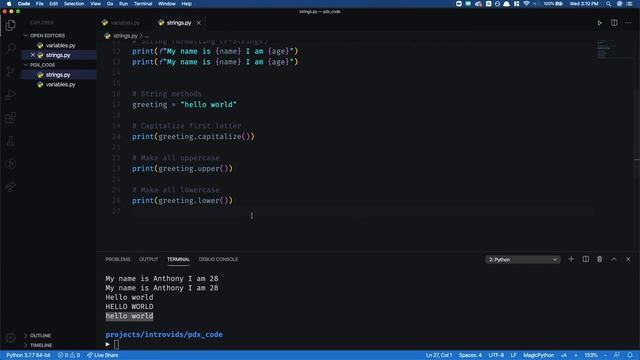Change indentation via Spaces: 4
640x360 pixels.
point(470,355)
